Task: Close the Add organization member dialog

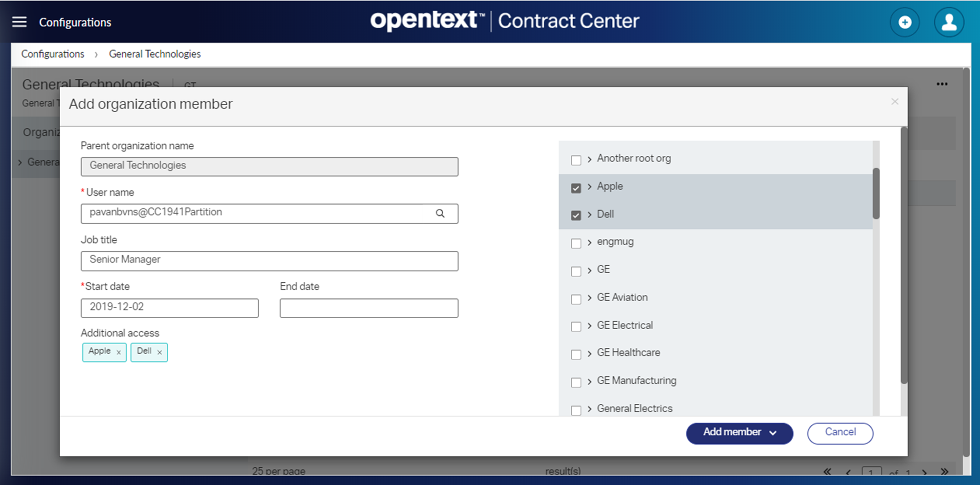Action: click(x=895, y=101)
